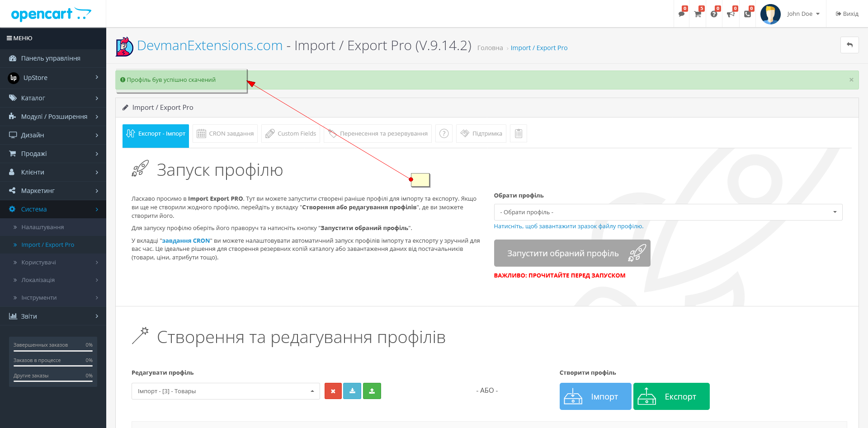Expand the Звіти menu chevron

tap(97, 316)
